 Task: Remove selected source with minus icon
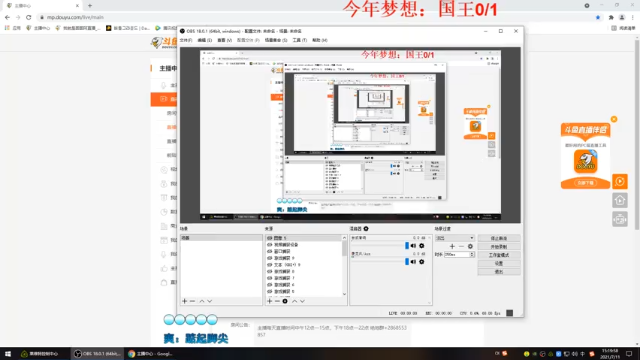[277, 301]
